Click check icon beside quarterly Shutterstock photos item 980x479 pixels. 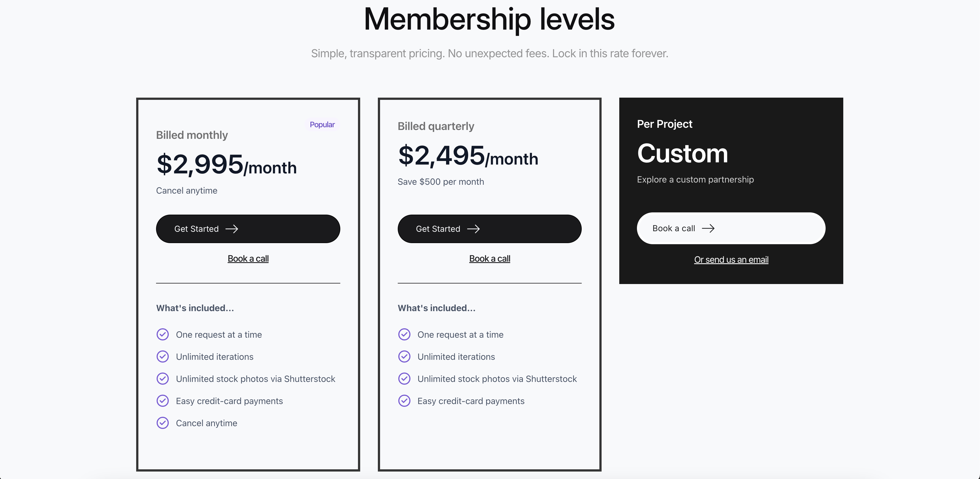[404, 379]
